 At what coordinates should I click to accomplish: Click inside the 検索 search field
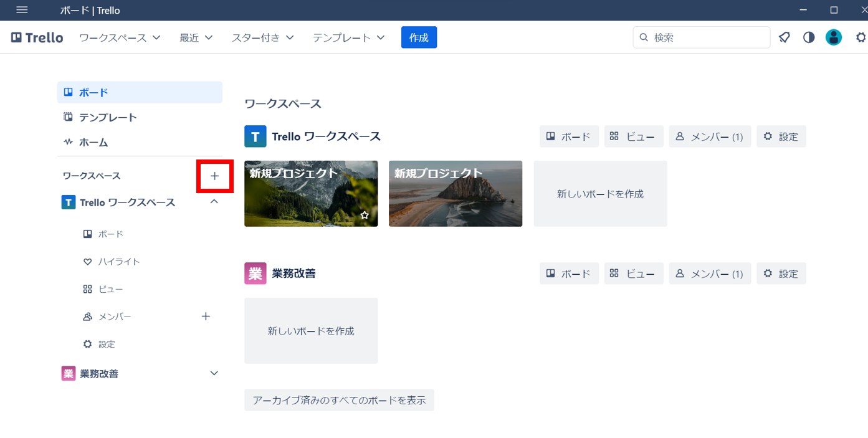point(700,37)
